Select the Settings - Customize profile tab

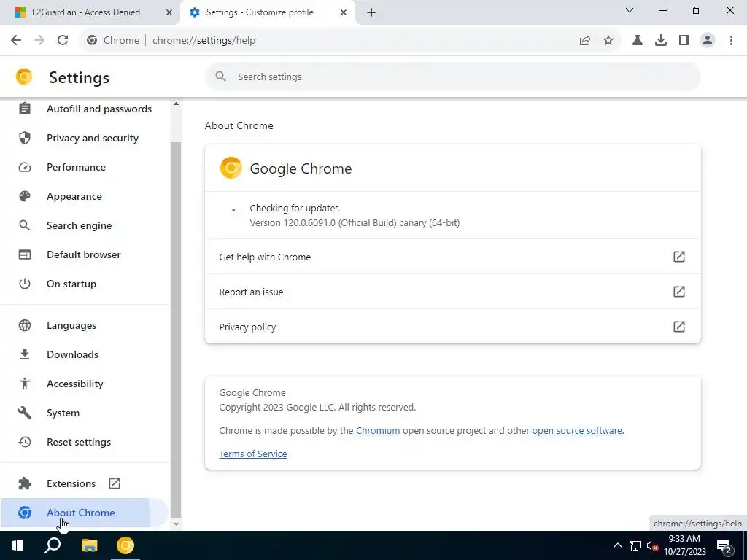268,12
